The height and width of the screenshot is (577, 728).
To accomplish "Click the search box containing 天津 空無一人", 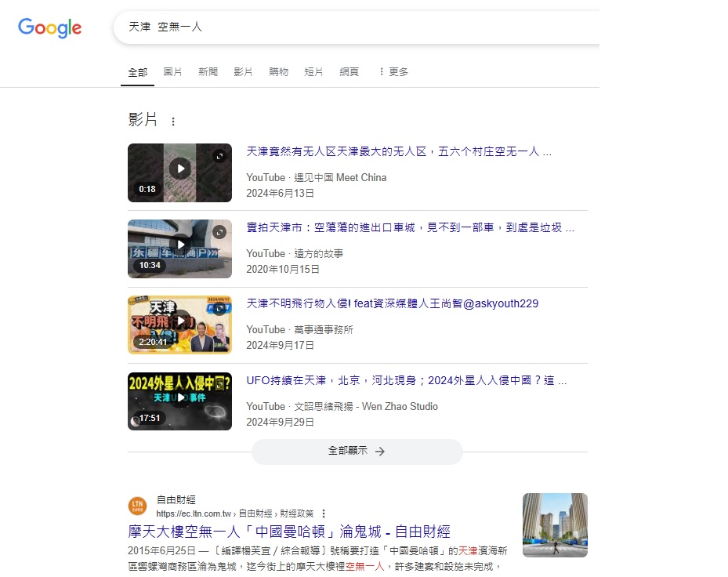I will click(x=357, y=27).
